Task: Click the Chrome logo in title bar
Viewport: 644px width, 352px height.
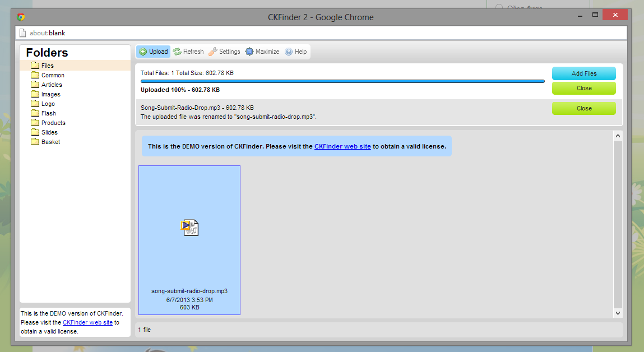Action: [21, 17]
